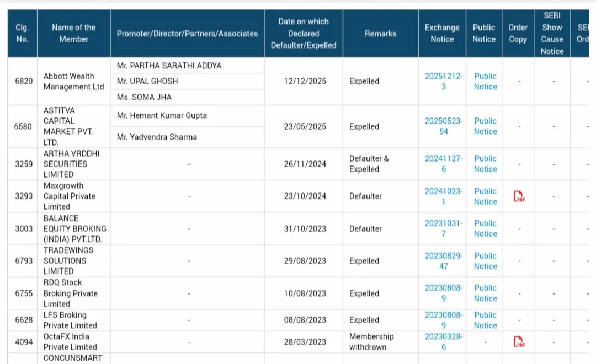Open exchange notice 20230829-47 for TRADEWINGS SOLUTIONS
The image size is (596, 364).
[x=442, y=261]
